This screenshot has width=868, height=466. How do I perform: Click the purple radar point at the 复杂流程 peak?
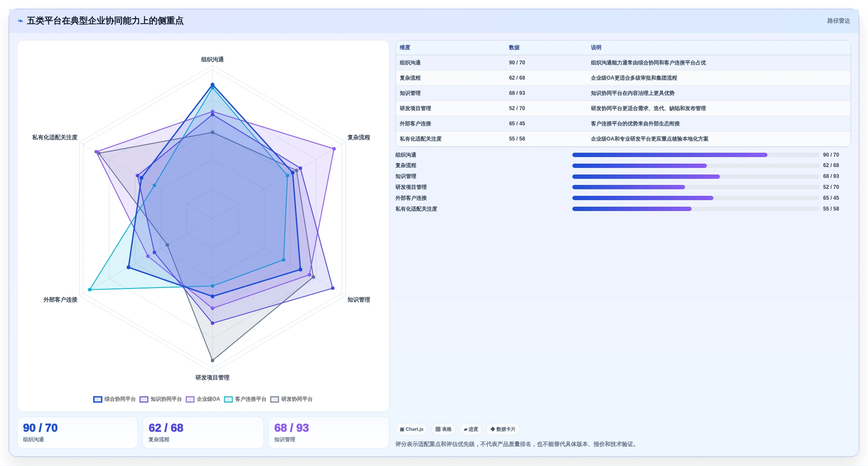[x=334, y=149]
